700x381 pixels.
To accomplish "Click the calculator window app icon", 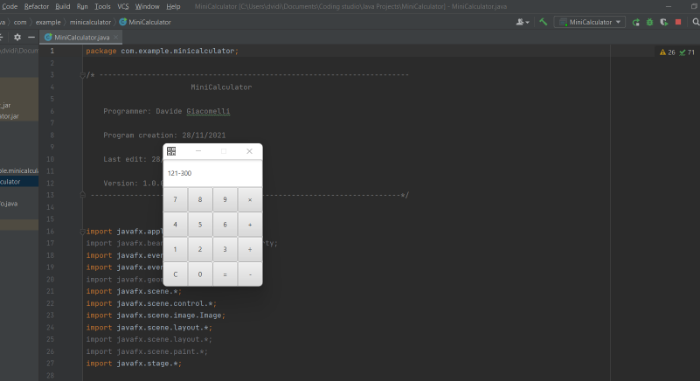I will [x=171, y=151].
